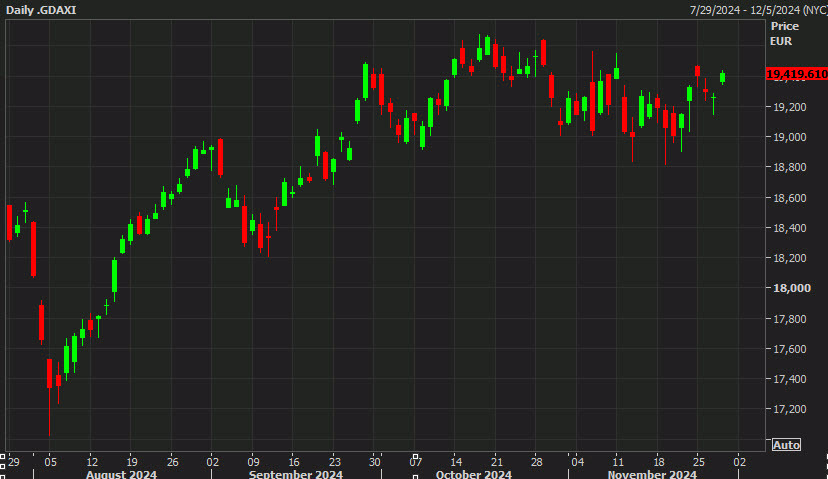
Task: Click the Auto scale button
Action: pyautogui.click(x=786, y=445)
